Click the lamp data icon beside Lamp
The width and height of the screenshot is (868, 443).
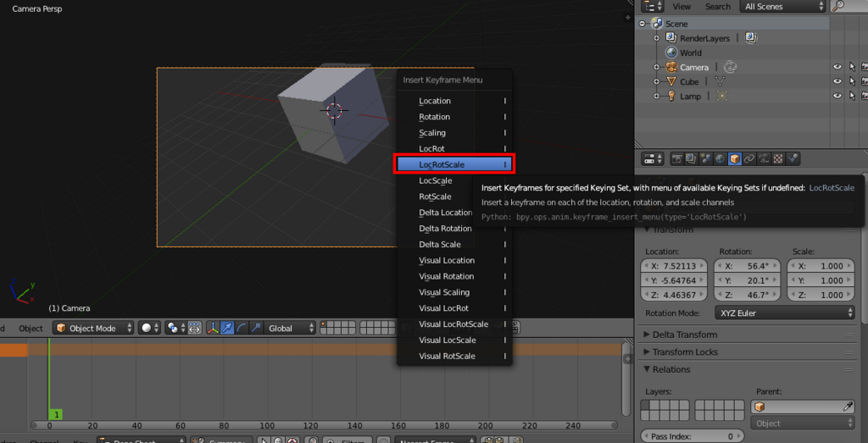722,97
